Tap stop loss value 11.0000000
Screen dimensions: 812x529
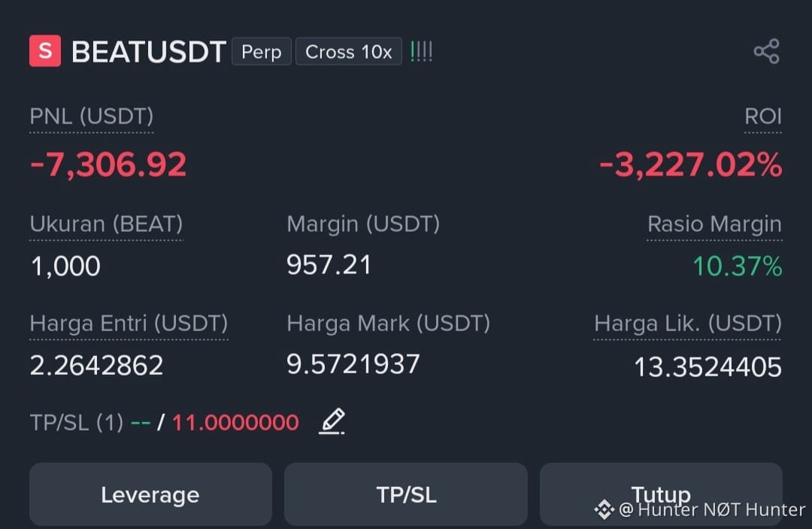[x=235, y=423]
